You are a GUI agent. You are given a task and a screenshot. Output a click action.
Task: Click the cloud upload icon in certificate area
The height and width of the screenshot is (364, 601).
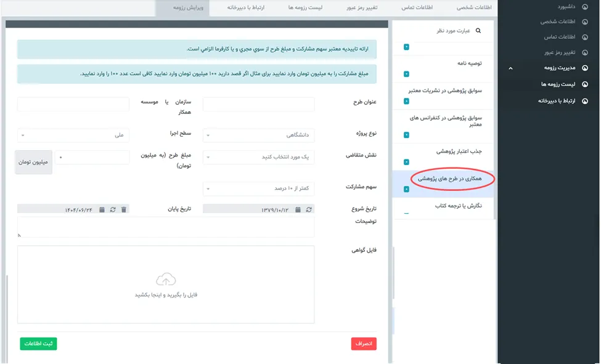[x=166, y=281]
